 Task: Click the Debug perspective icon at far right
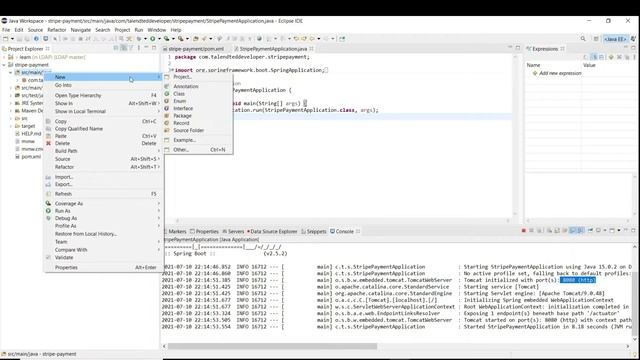[633, 39]
